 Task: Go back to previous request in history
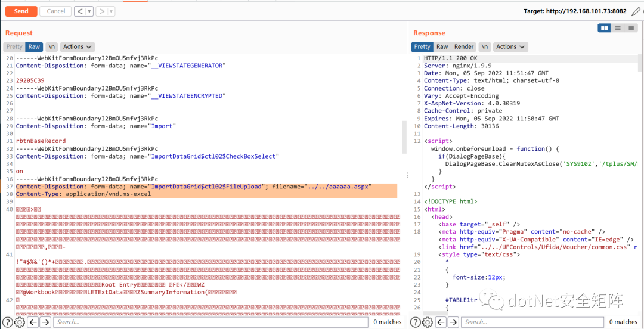pyautogui.click(x=80, y=11)
